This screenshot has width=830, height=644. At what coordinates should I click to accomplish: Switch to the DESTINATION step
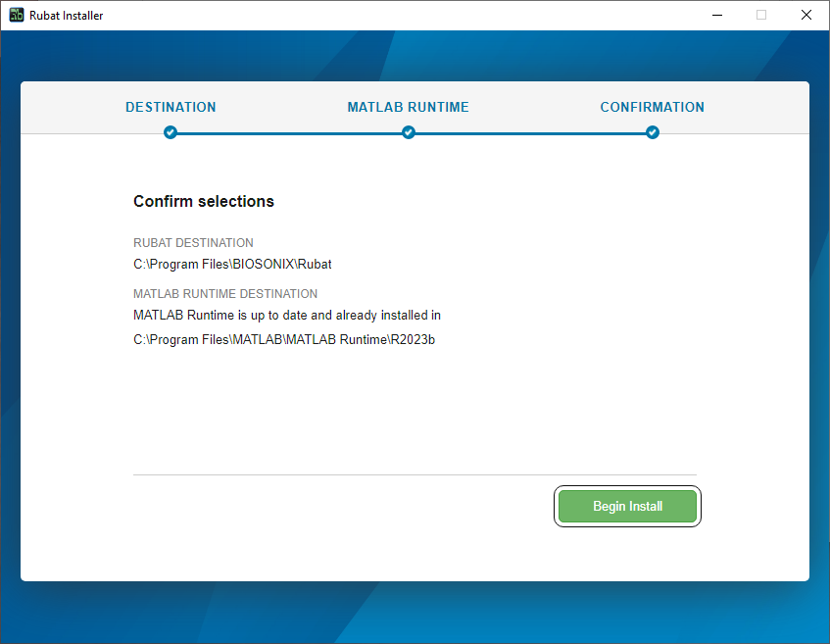[x=171, y=107]
